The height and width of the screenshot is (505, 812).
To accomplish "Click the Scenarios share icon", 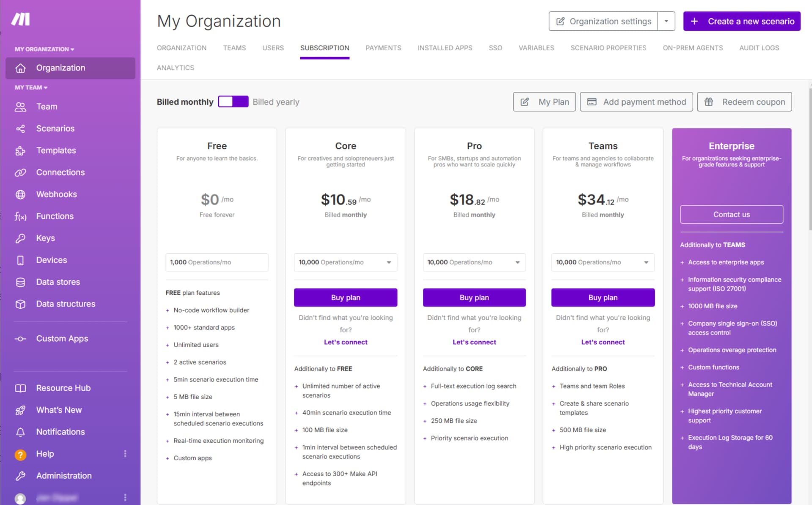I will point(20,129).
